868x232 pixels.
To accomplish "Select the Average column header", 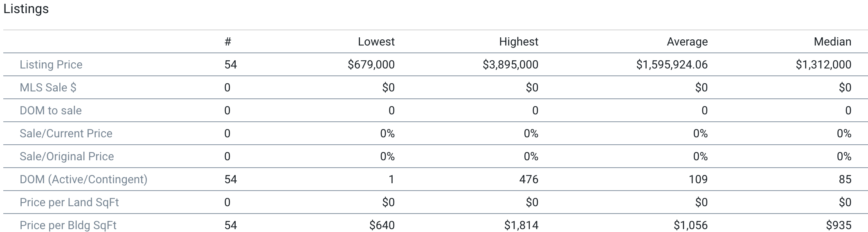I will click(687, 41).
